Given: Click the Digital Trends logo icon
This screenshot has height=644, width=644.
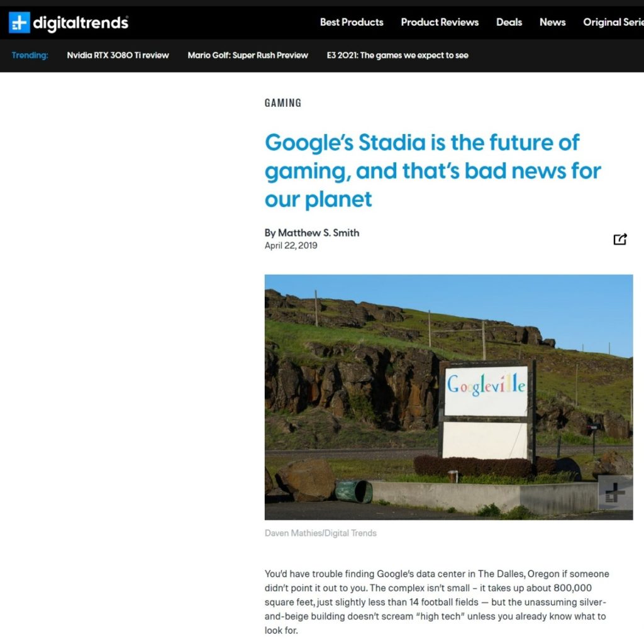Looking at the screenshot, I should click(x=19, y=22).
